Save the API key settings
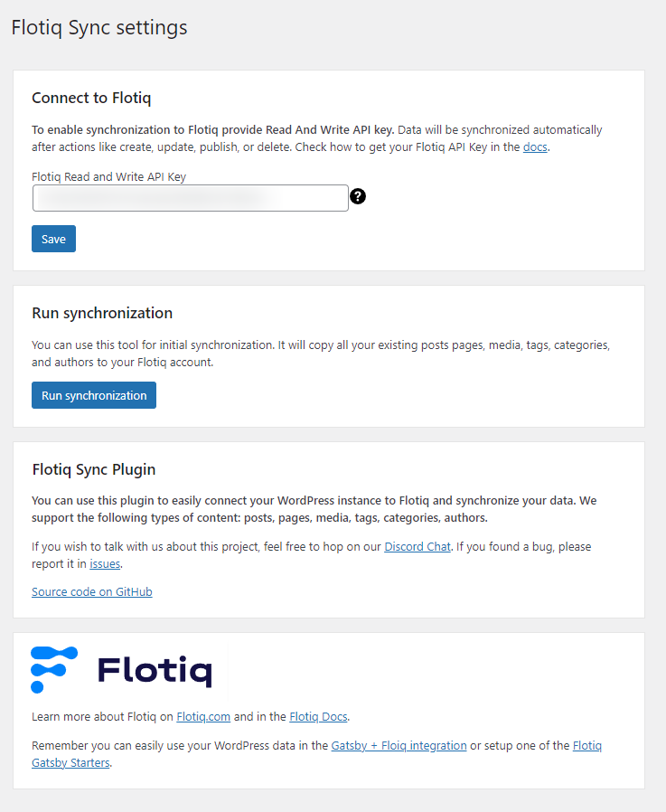The width and height of the screenshot is (666, 812). [x=54, y=239]
